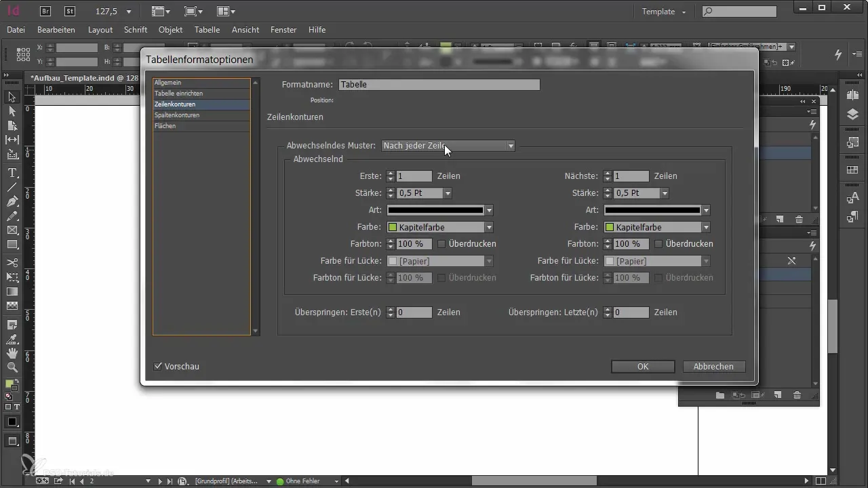Select the Pencil tool
The width and height of the screenshot is (868, 488).
tap(12, 216)
